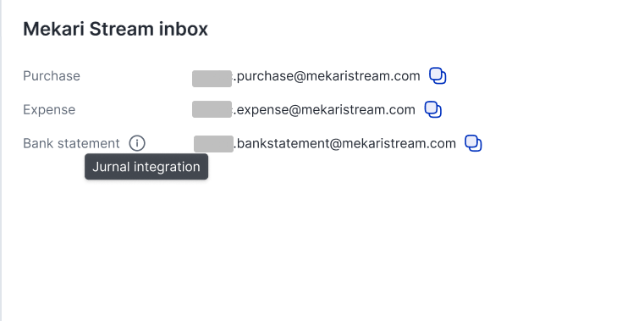Click the redacted prefix of purchase email
The image size is (644, 321).
pyautogui.click(x=212, y=79)
